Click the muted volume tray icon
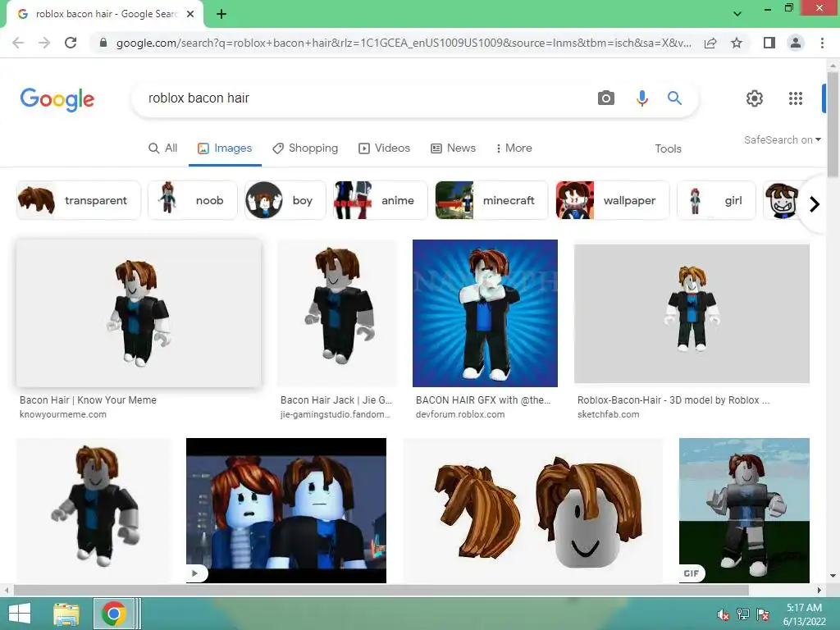 (x=724, y=614)
